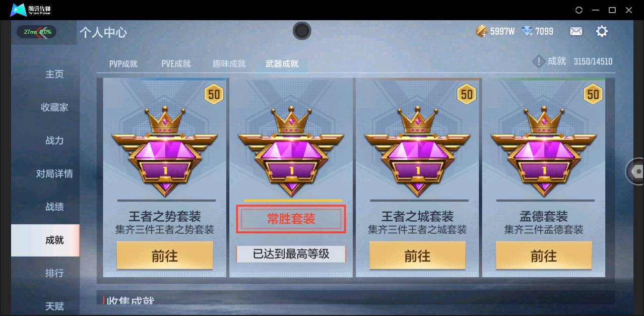Open 排行 from the sidebar

[54, 273]
